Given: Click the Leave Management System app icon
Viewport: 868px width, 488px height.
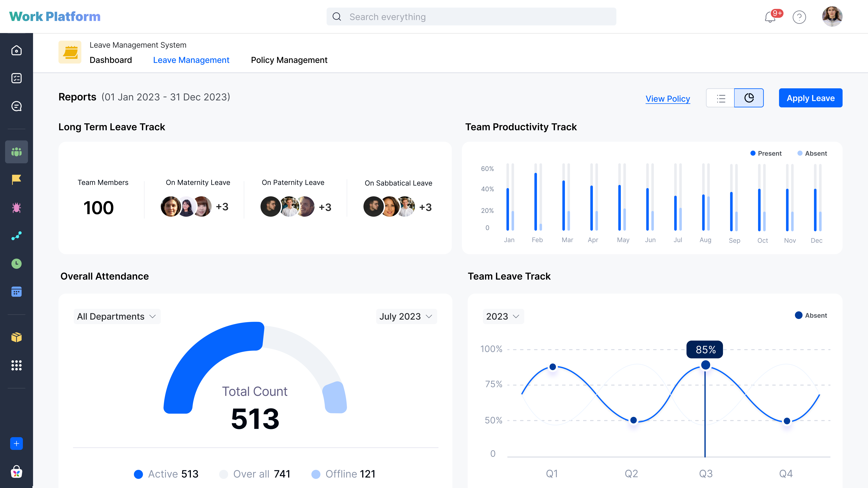Looking at the screenshot, I should tap(70, 52).
